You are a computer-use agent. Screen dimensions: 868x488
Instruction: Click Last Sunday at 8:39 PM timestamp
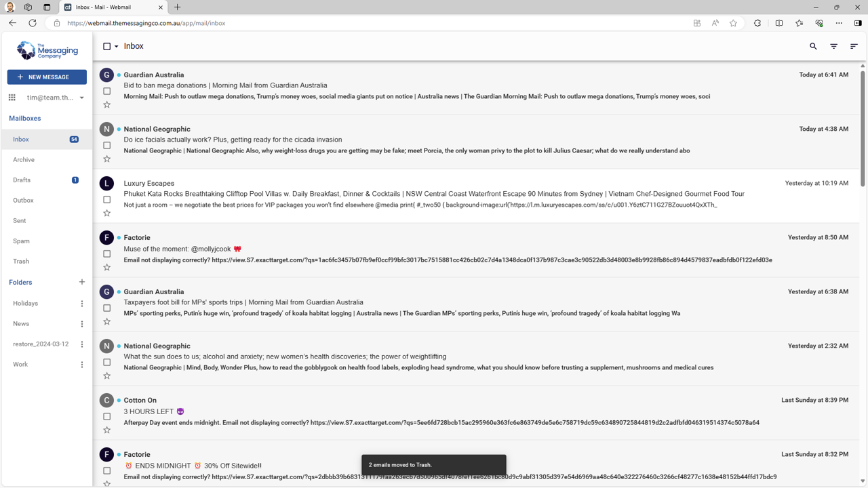[814, 400]
